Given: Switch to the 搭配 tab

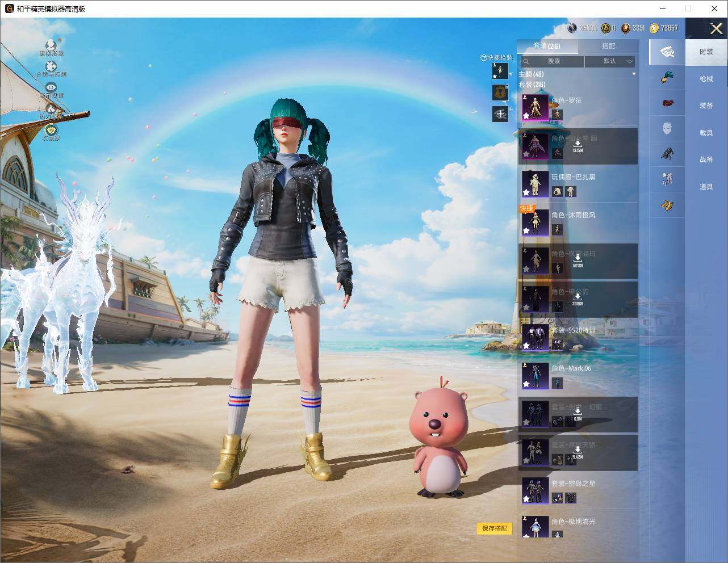Looking at the screenshot, I should click(x=608, y=46).
